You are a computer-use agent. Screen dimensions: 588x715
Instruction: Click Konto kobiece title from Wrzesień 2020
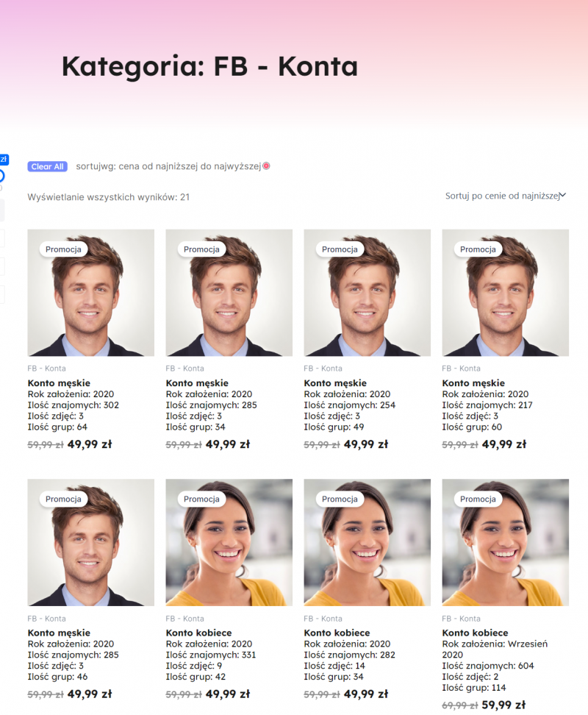pos(475,633)
